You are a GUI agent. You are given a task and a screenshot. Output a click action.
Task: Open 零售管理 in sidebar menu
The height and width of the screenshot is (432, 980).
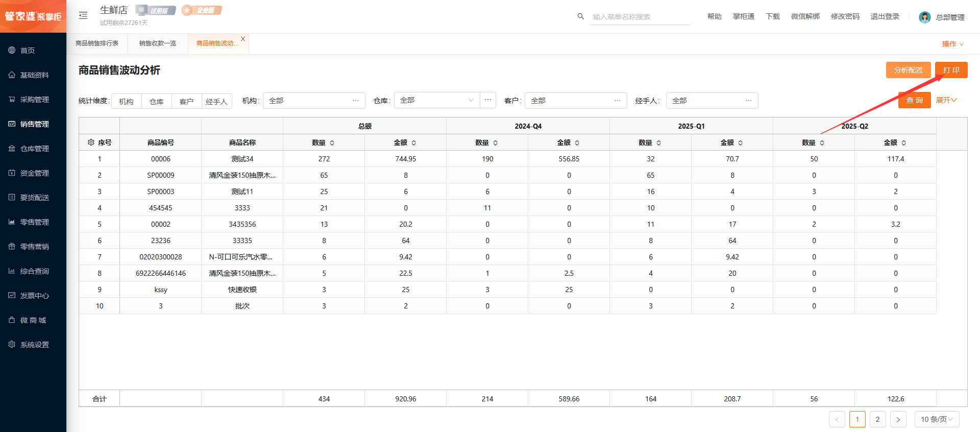34,222
